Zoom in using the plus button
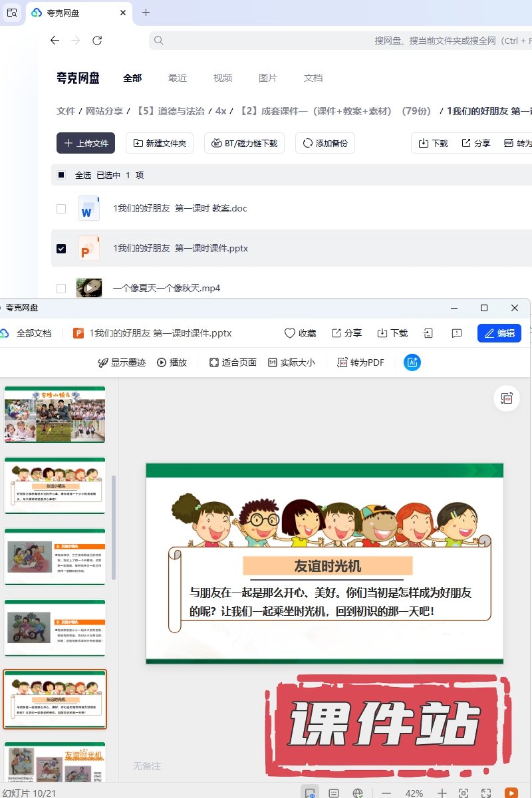Image resolution: width=532 pixels, height=798 pixels. tap(442, 793)
